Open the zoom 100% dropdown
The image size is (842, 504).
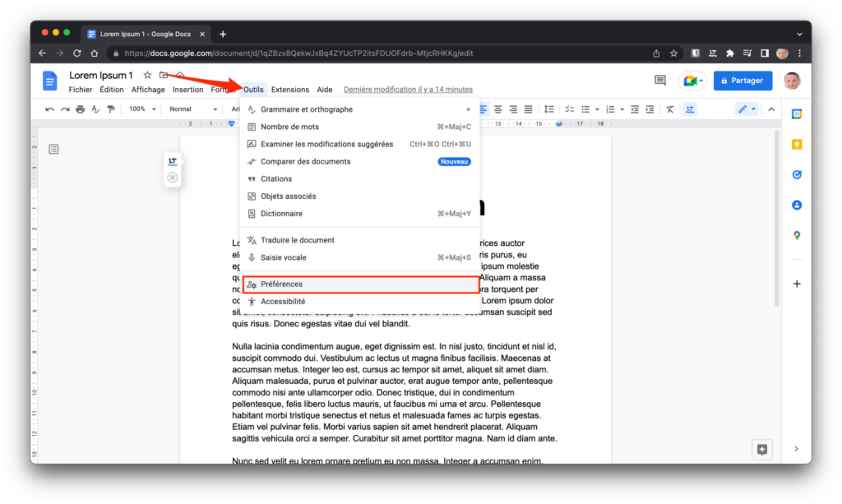click(x=142, y=109)
